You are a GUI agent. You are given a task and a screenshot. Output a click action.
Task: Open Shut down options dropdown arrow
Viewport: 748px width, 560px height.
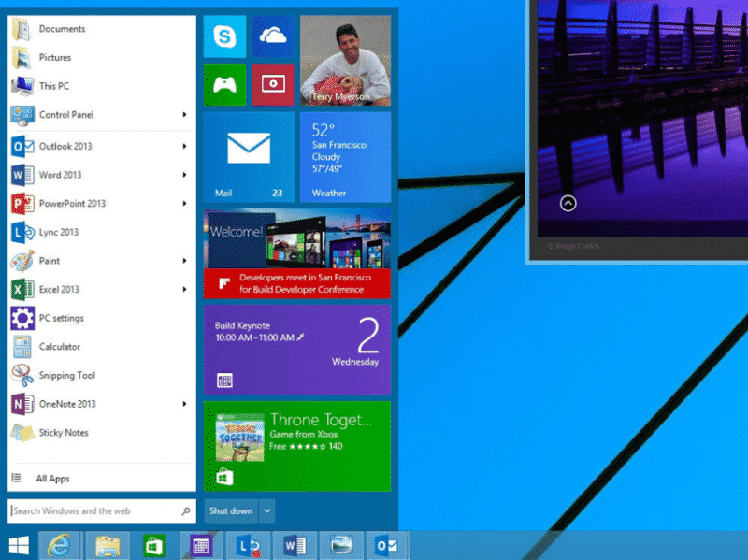(267, 511)
